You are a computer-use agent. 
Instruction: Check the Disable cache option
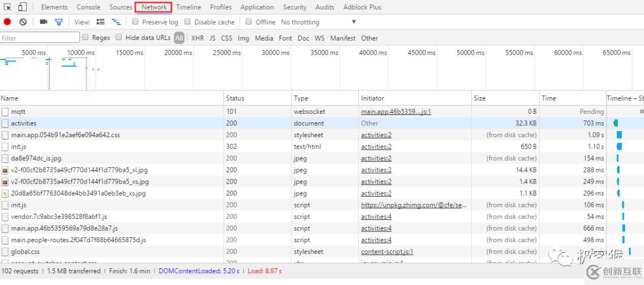[187, 21]
